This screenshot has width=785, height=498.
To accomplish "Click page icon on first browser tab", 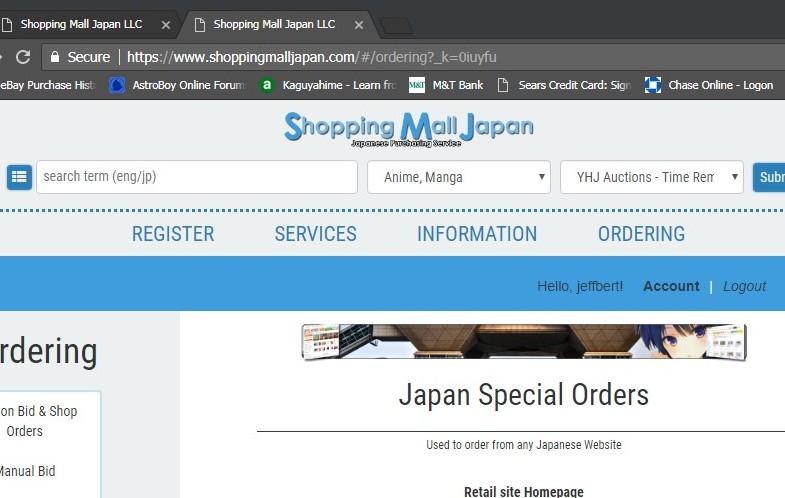I will 7,25.
